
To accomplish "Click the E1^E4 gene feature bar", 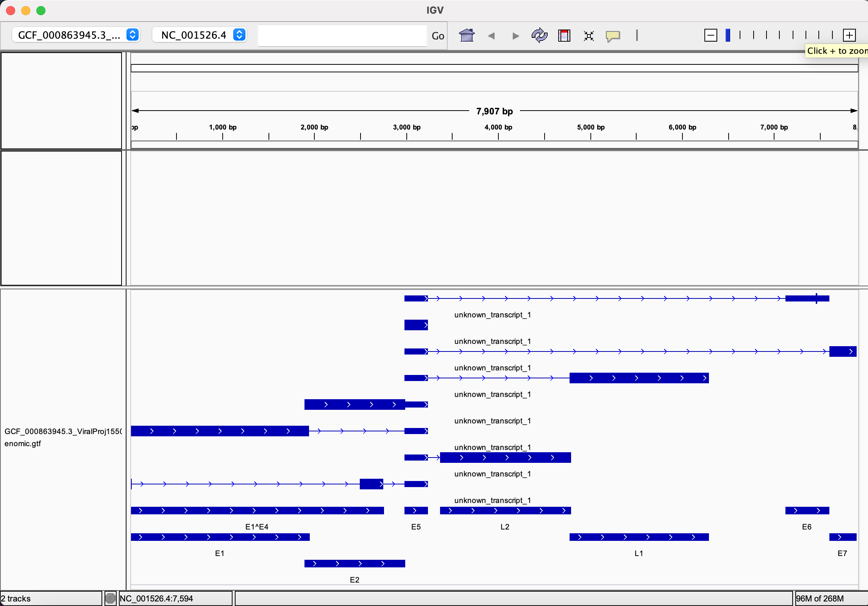I will [x=258, y=511].
